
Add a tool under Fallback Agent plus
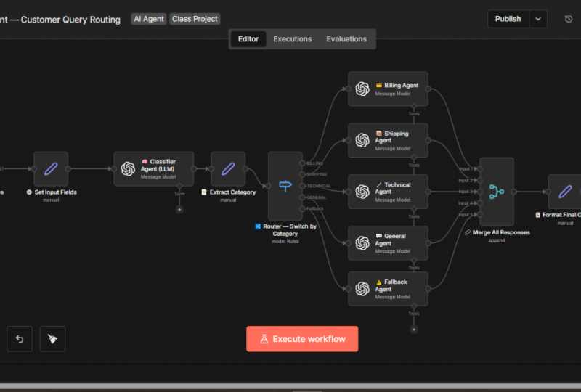click(x=414, y=330)
